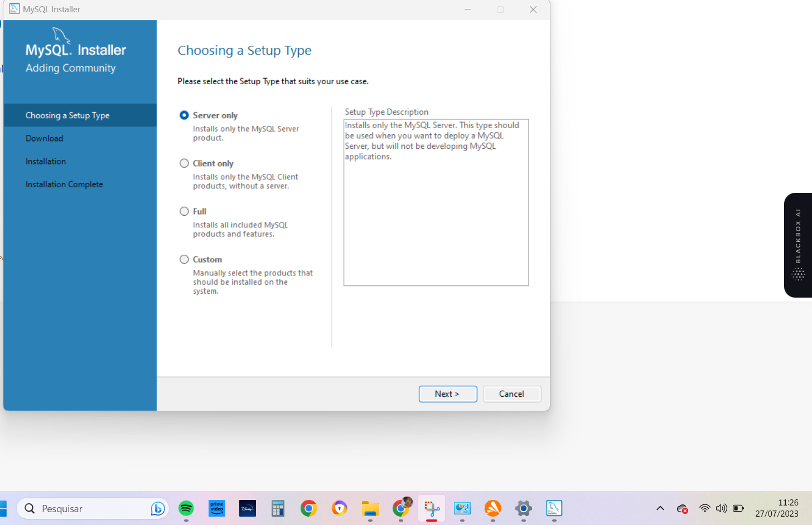Click 'Installs only the MySQL Client' text
The width and height of the screenshot is (812, 525).
tap(245, 181)
